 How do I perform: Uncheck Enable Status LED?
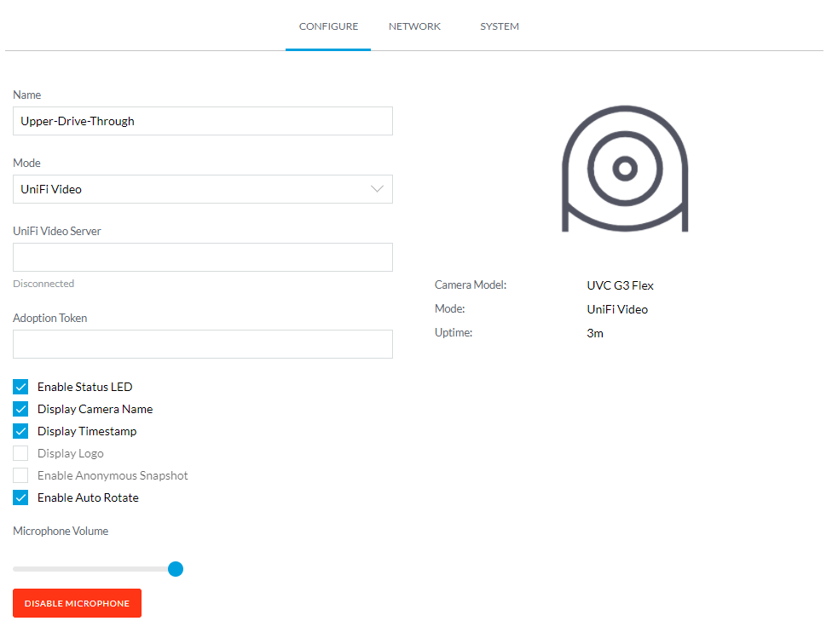click(x=20, y=387)
